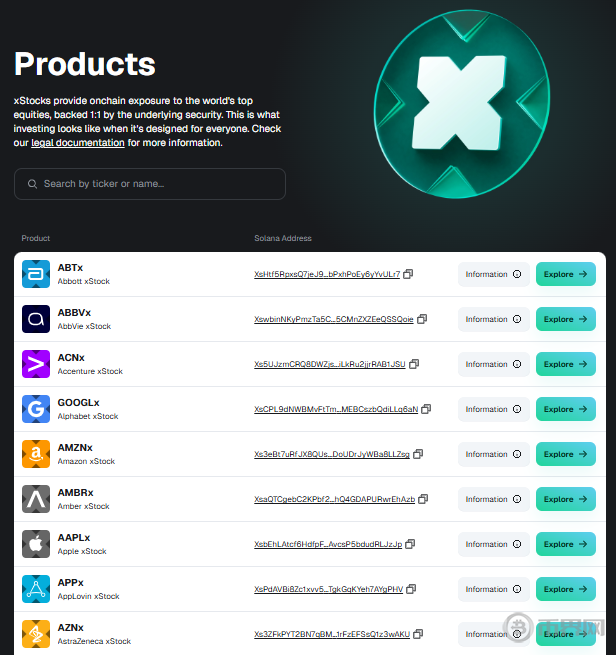This screenshot has height=655, width=616.
Task: Click the AstraZeneca AZNx logo icon
Action: coord(36,634)
